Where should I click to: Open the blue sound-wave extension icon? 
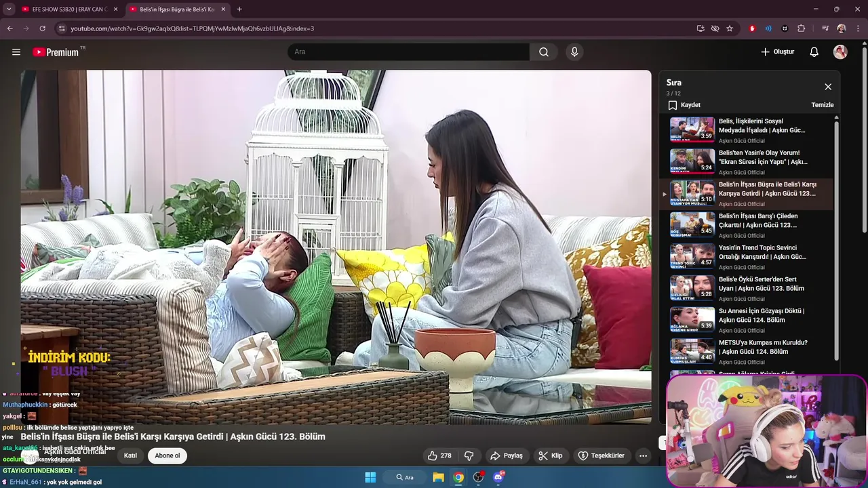[768, 28]
